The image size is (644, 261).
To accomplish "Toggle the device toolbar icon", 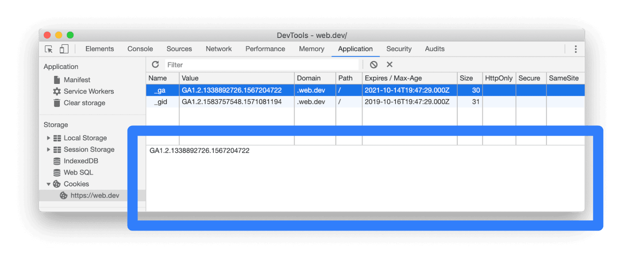I will [x=64, y=49].
